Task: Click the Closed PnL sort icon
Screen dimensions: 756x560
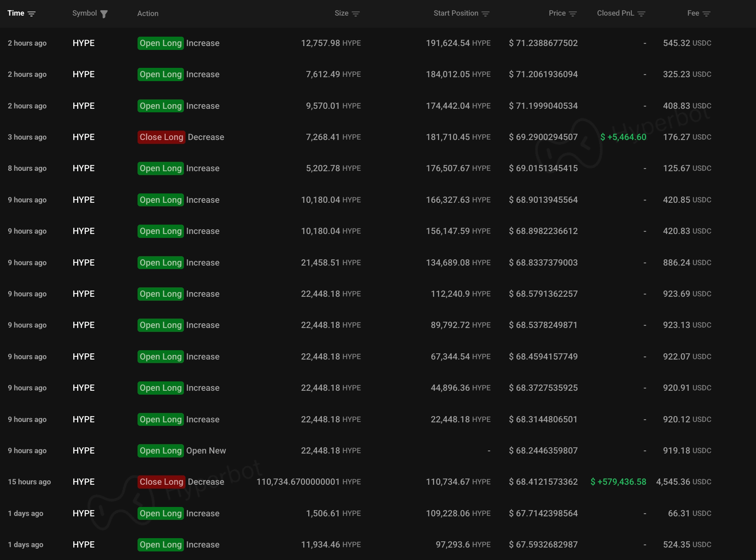Action: coord(641,14)
